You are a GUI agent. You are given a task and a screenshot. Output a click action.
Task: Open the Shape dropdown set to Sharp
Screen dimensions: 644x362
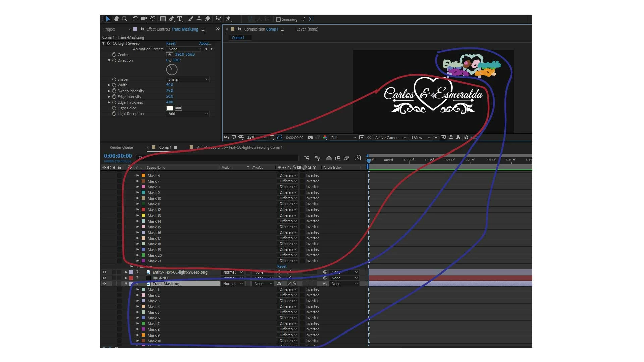coord(188,79)
